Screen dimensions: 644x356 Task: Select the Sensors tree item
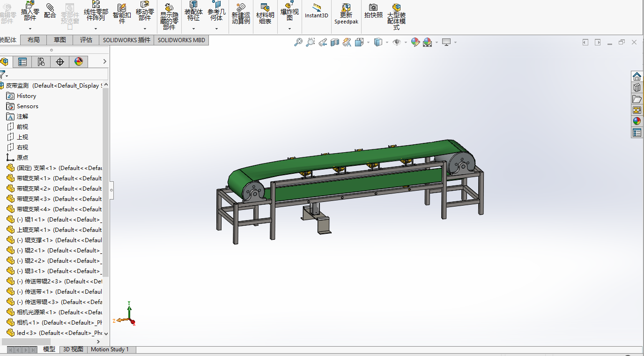click(x=28, y=106)
